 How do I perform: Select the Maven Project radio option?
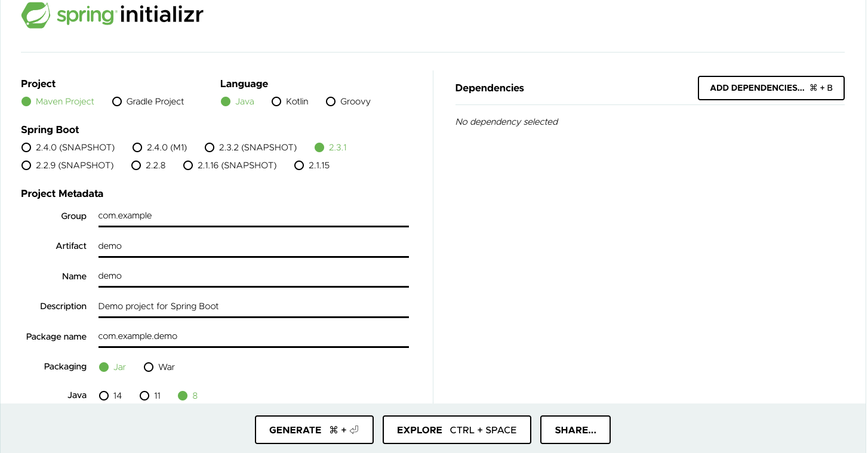pyautogui.click(x=58, y=101)
